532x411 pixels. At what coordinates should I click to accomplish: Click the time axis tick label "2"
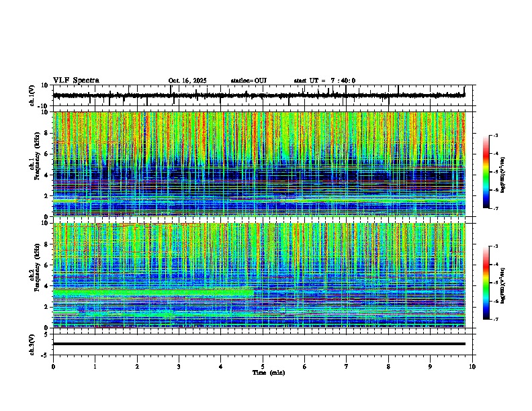137,367
